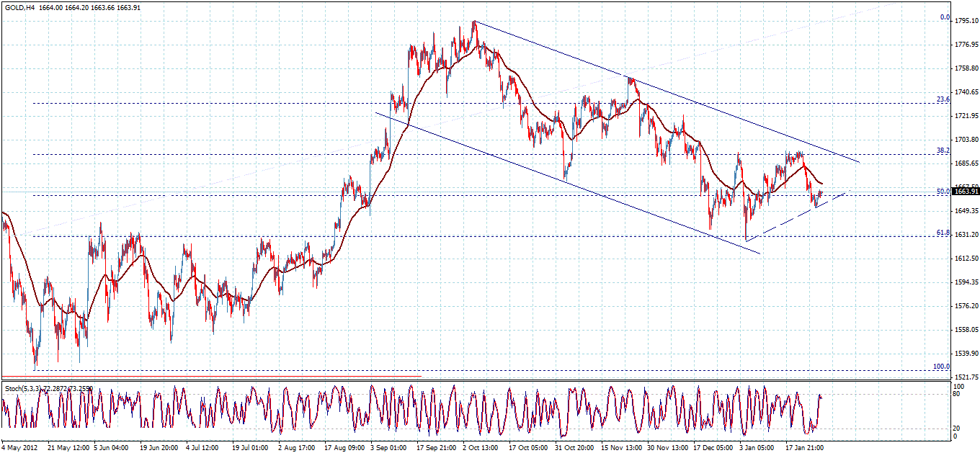
Task: Click the 0.0 Fibonacci level label
Action: click(945, 17)
